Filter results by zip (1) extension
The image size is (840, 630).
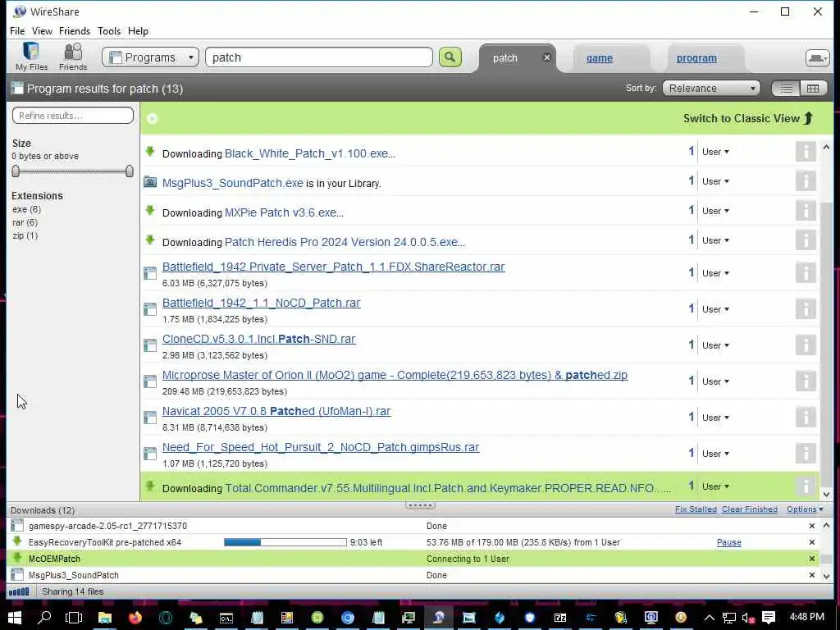pos(25,235)
